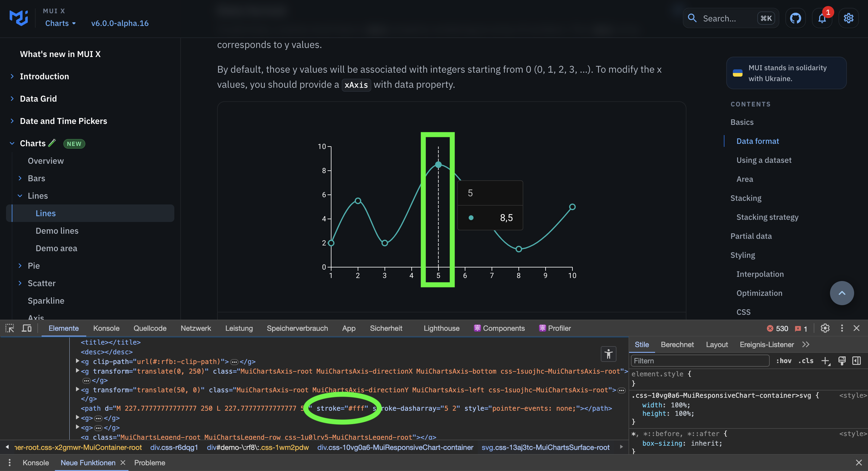This screenshot has width=868, height=471.
Task: Open the notifications bell
Action: (x=822, y=18)
